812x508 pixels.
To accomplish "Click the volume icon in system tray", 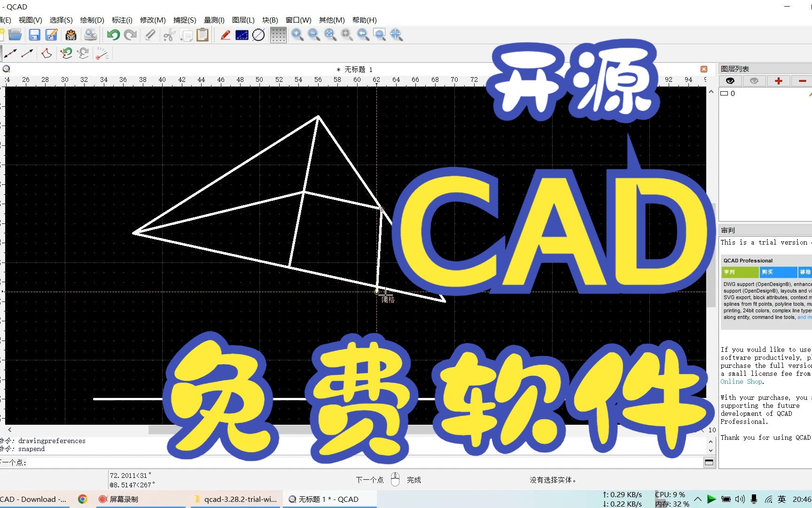I will pyautogui.click(x=740, y=499).
